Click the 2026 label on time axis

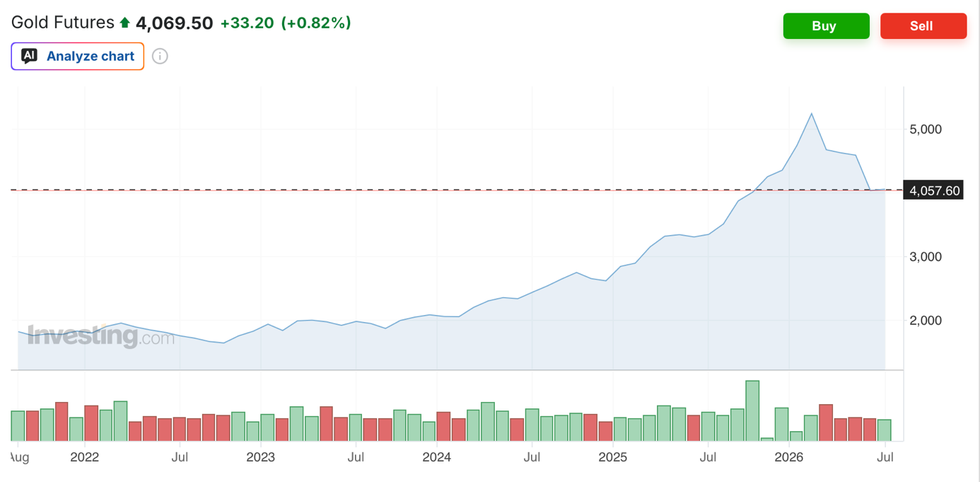(x=788, y=457)
